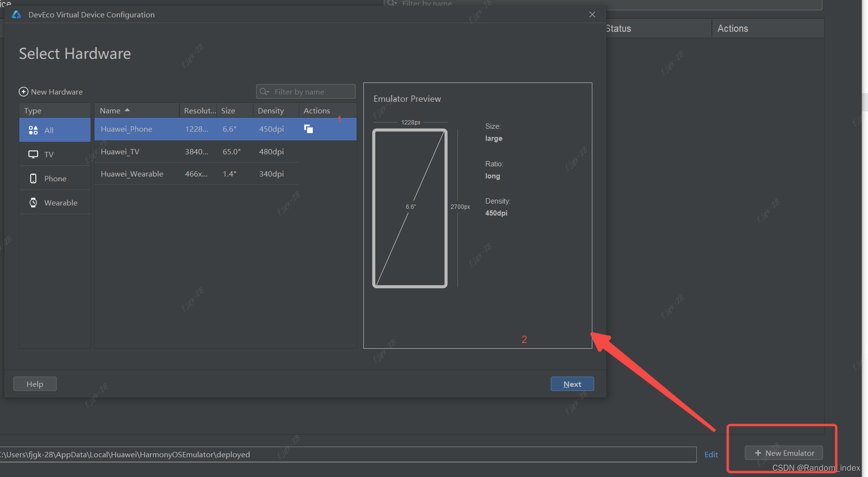Click Edit link beside emulator path
The height and width of the screenshot is (477, 868).
[711, 454]
